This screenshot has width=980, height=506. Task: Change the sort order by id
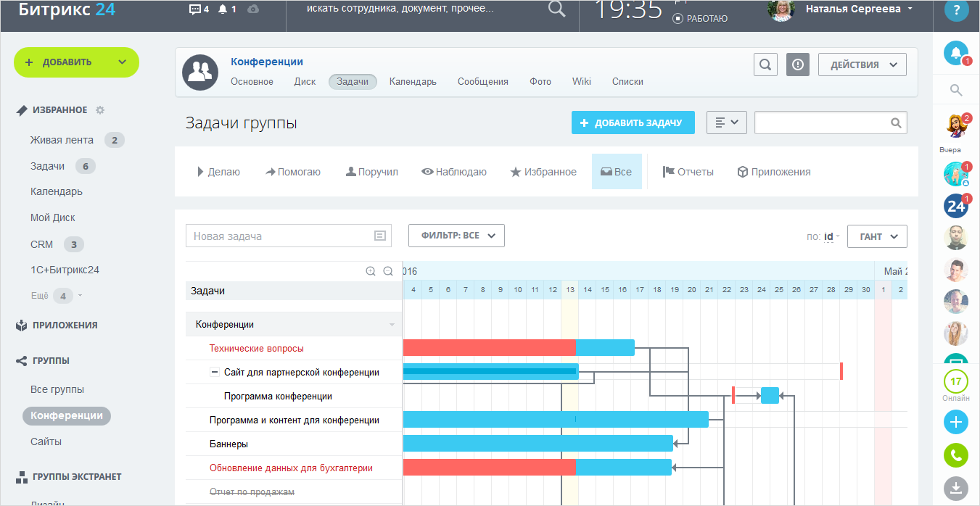click(x=828, y=236)
